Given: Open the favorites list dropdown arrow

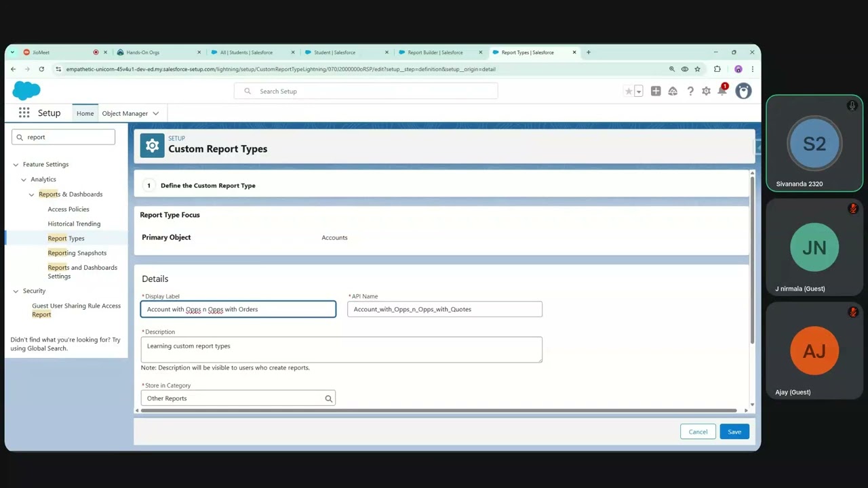Looking at the screenshot, I should coord(639,91).
